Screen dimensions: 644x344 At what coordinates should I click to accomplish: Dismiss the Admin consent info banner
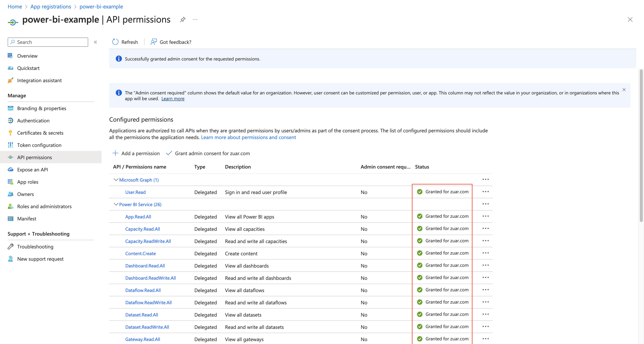[624, 90]
